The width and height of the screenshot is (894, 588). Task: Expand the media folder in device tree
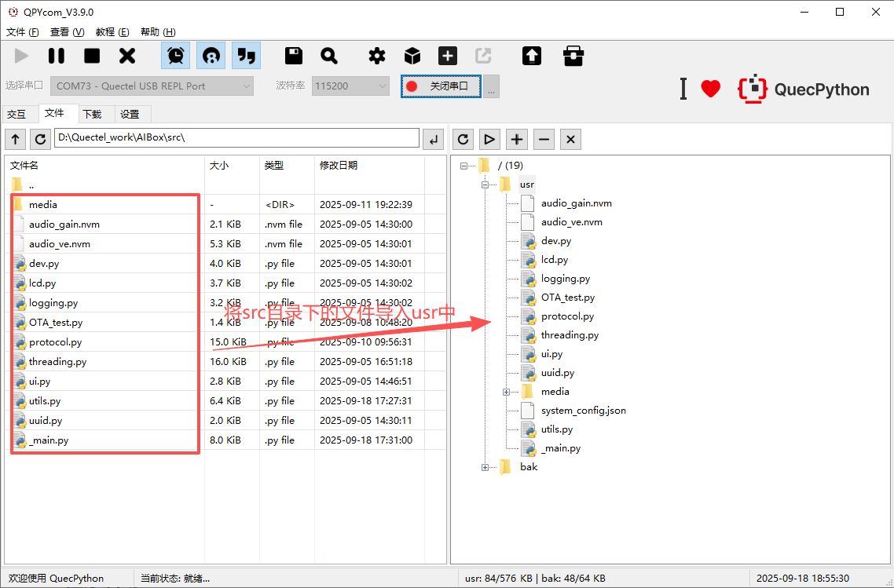pos(507,392)
